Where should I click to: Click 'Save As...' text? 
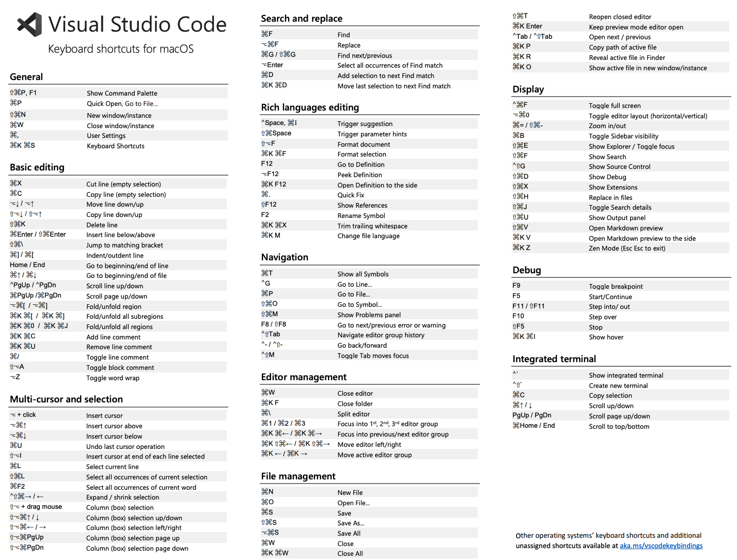click(x=351, y=523)
